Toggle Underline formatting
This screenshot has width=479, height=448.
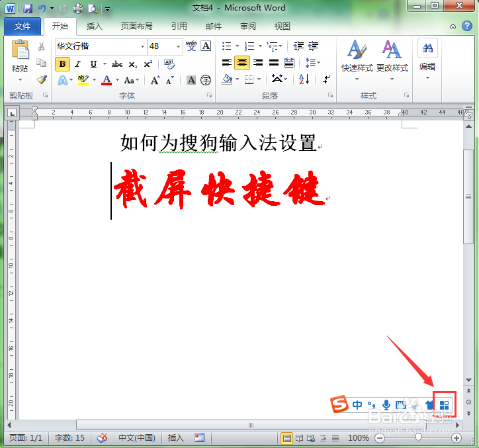(93, 64)
